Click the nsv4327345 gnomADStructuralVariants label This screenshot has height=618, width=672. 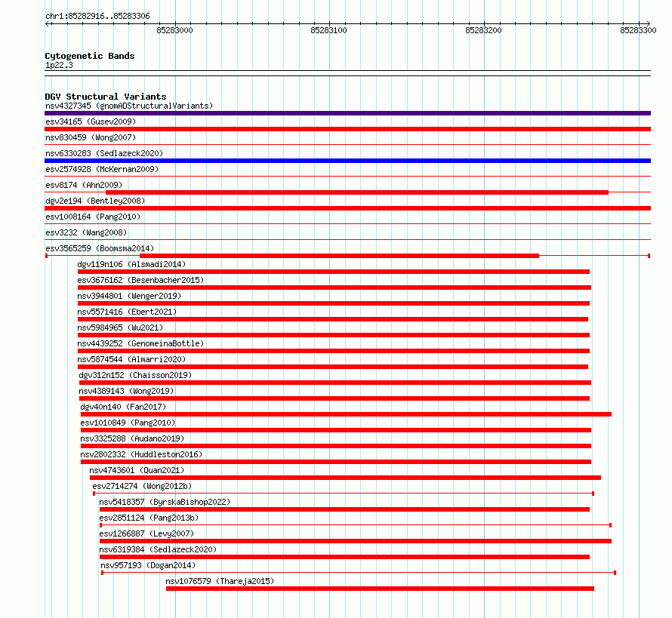pyautogui.click(x=129, y=106)
